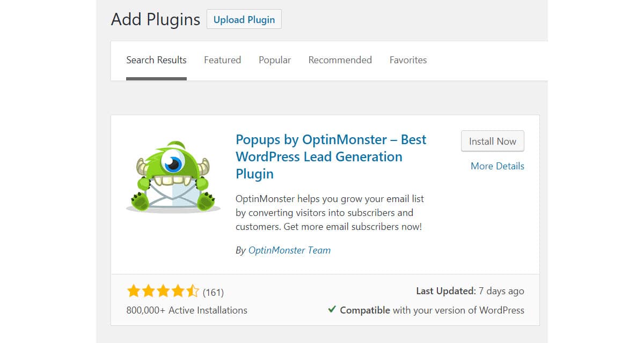644x343 pixels.
Task: Click the third gold rating star
Action: click(163, 292)
